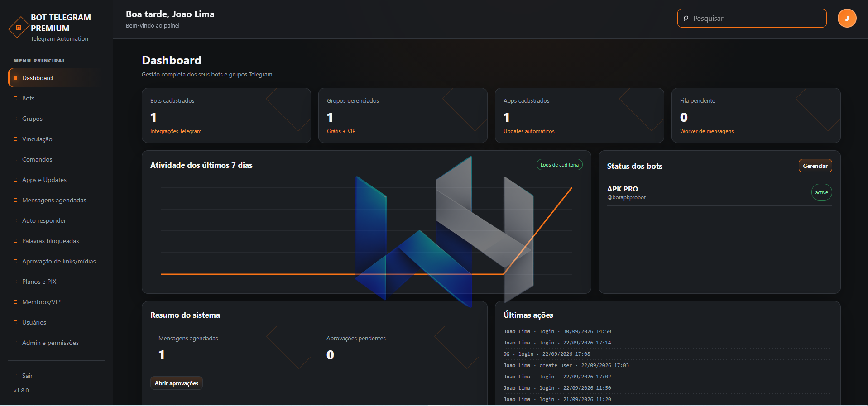Open Palavras bloqueadas page
868x406 pixels.
(56, 241)
